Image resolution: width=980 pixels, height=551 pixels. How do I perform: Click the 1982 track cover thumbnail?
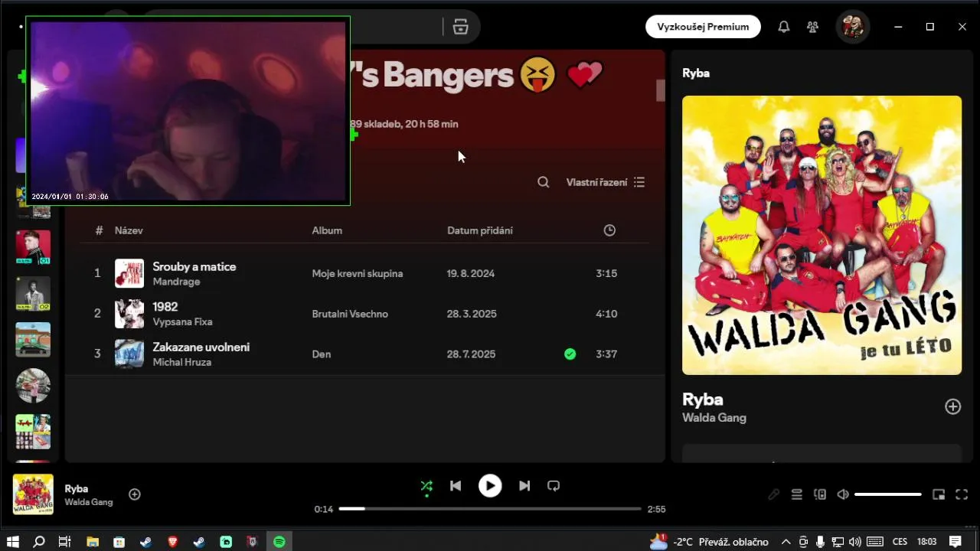pyautogui.click(x=129, y=314)
